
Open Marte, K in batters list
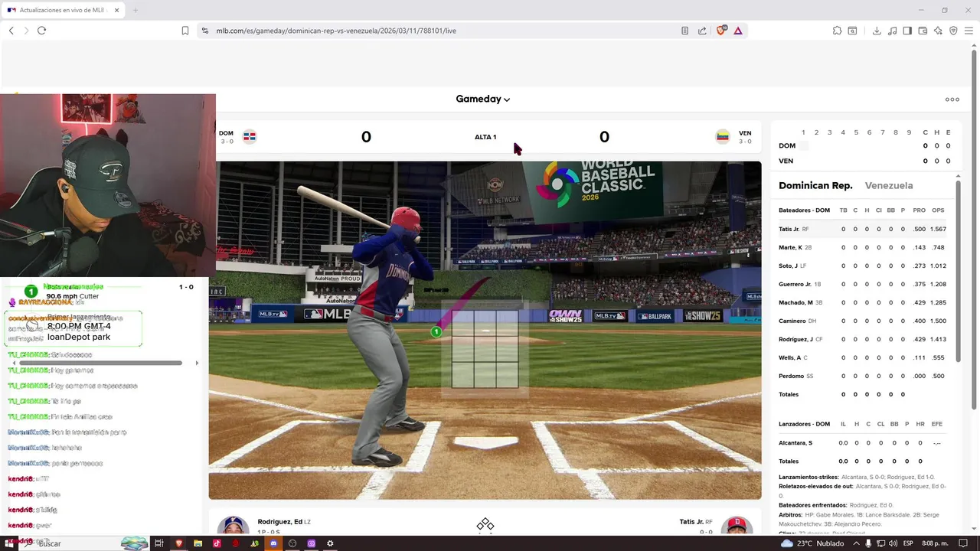790,248
